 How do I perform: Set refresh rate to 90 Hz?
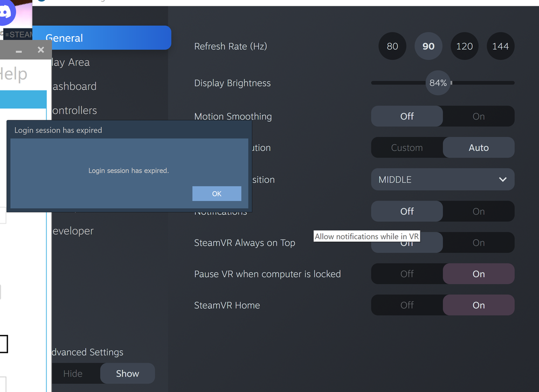tap(429, 46)
